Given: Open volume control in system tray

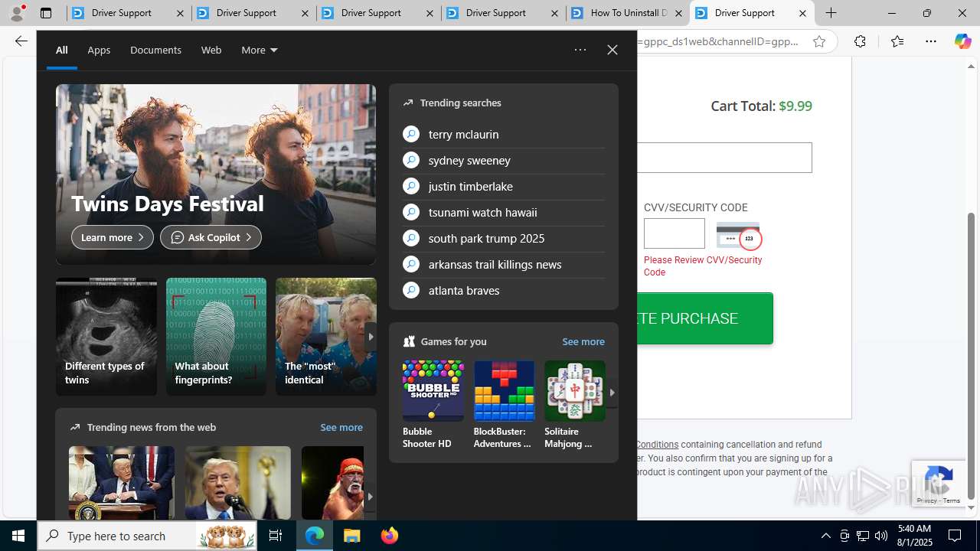Looking at the screenshot, I should (880, 536).
